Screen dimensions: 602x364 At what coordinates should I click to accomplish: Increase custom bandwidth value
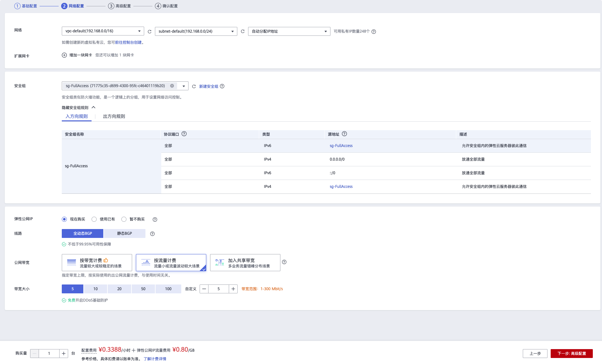coord(233,289)
